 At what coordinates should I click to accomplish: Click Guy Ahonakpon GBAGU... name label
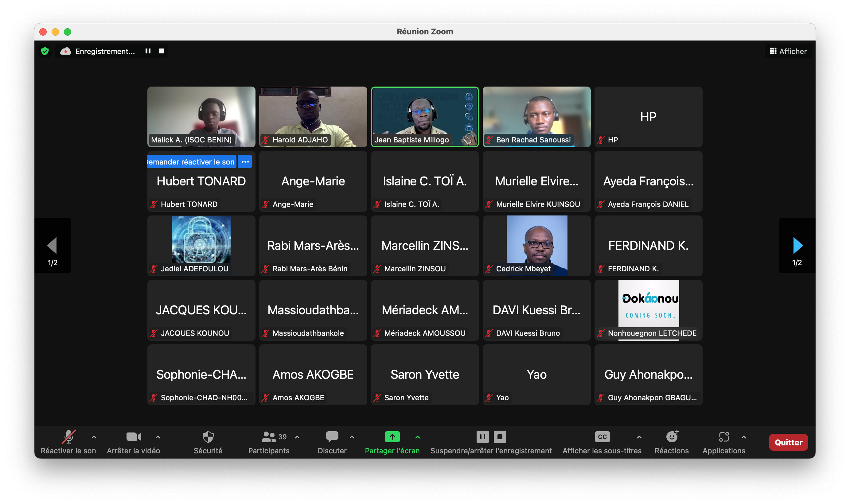tap(652, 397)
